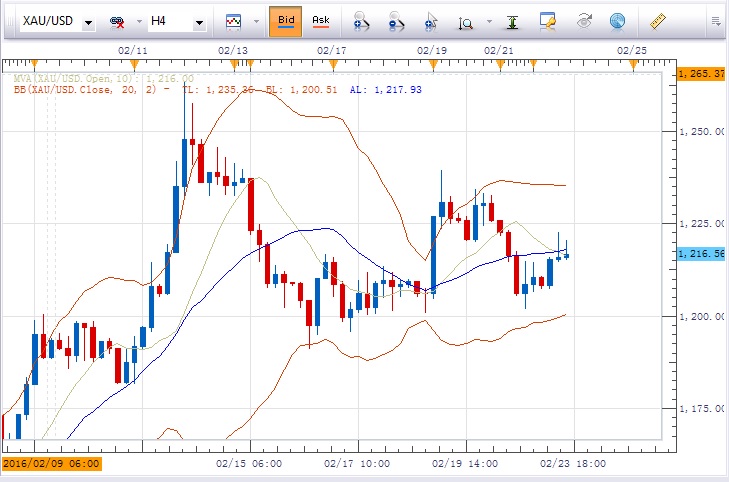Image resolution: width=729 pixels, height=482 pixels.
Task: Click the orange marker below 02/19
Action: 433,64
